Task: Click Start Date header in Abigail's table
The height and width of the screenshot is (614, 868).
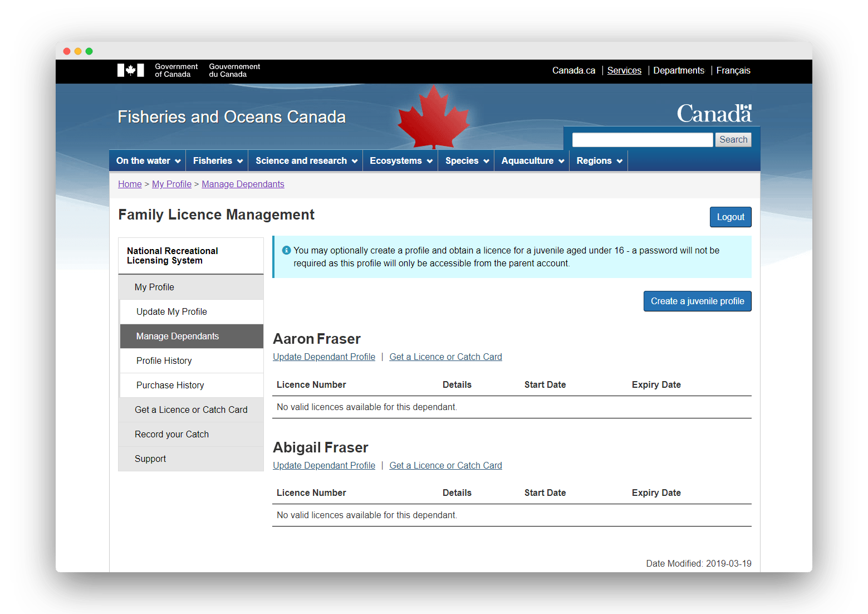Action: pos(545,493)
